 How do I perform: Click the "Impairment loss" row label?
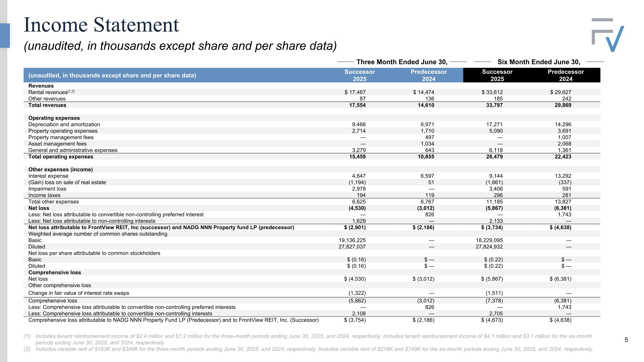tap(47, 189)
